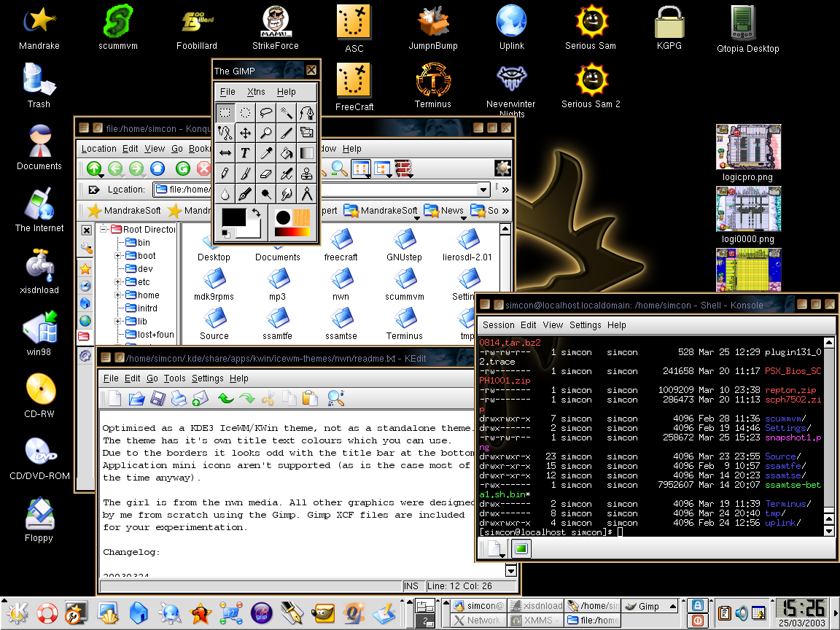The height and width of the screenshot is (630, 840).
Task: Activate the Gimp taskbar button
Action: (649, 606)
